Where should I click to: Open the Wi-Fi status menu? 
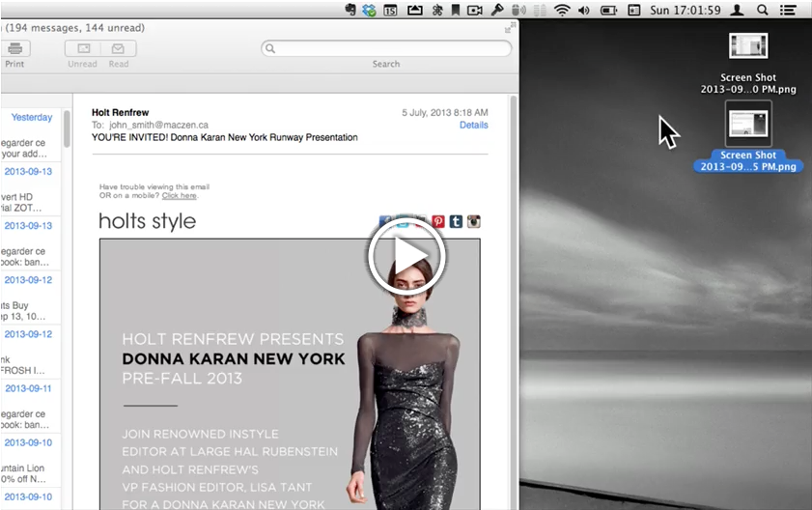click(x=562, y=10)
